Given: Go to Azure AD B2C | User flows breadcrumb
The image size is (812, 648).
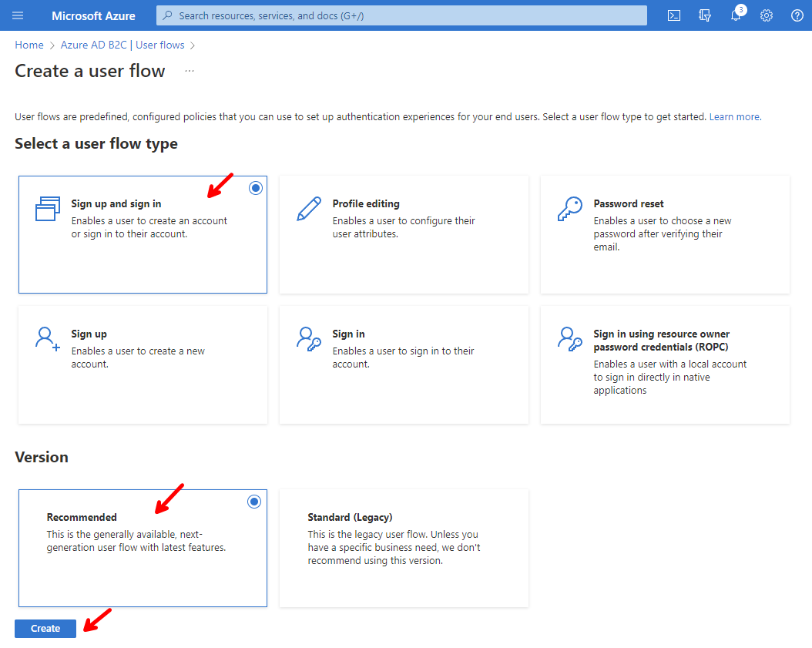Looking at the screenshot, I should (x=122, y=45).
